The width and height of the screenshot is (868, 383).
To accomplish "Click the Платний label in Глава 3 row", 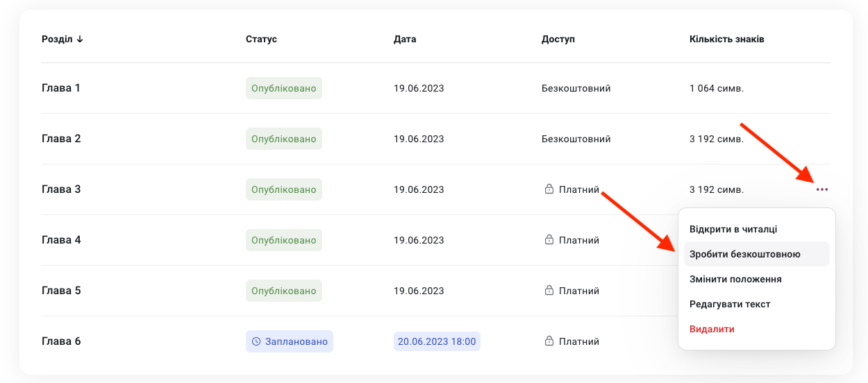I will coord(579,189).
